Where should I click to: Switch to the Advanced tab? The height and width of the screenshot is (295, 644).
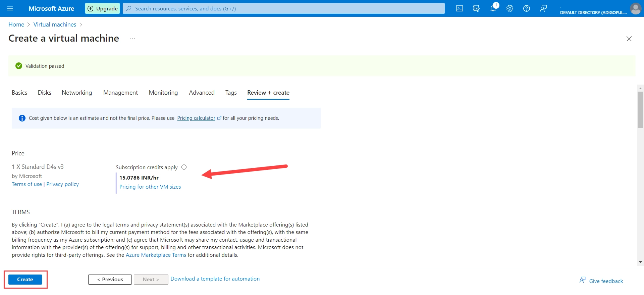202,93
